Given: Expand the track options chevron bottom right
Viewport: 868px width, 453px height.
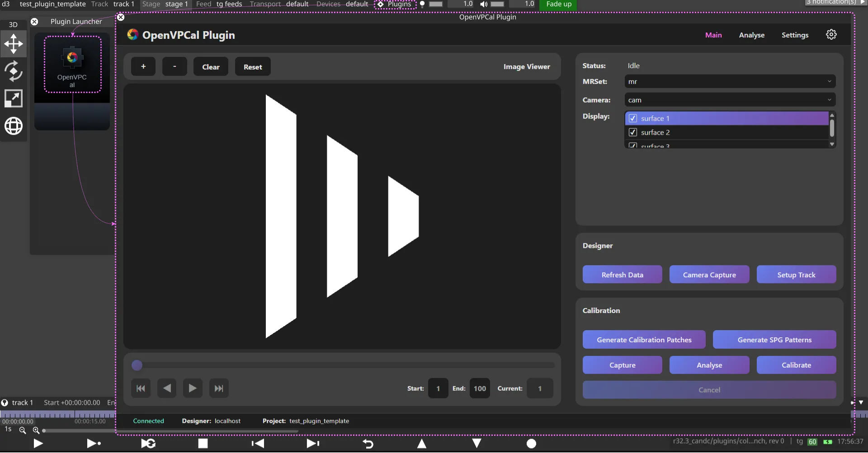Looking at the screenshot, I should pyautogui.click(x=861, y=402).
